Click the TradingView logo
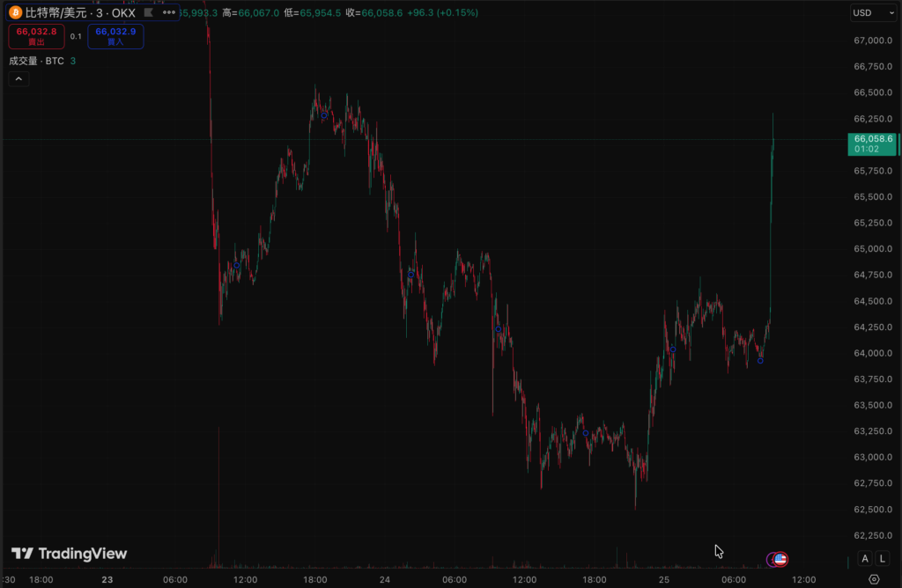 [x=69, y=554]
